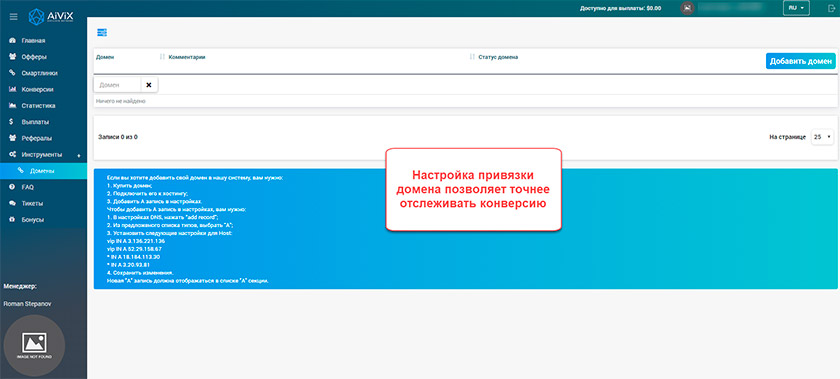
Task: Click the Главная dashboard icon
Action: pos(12,41)
